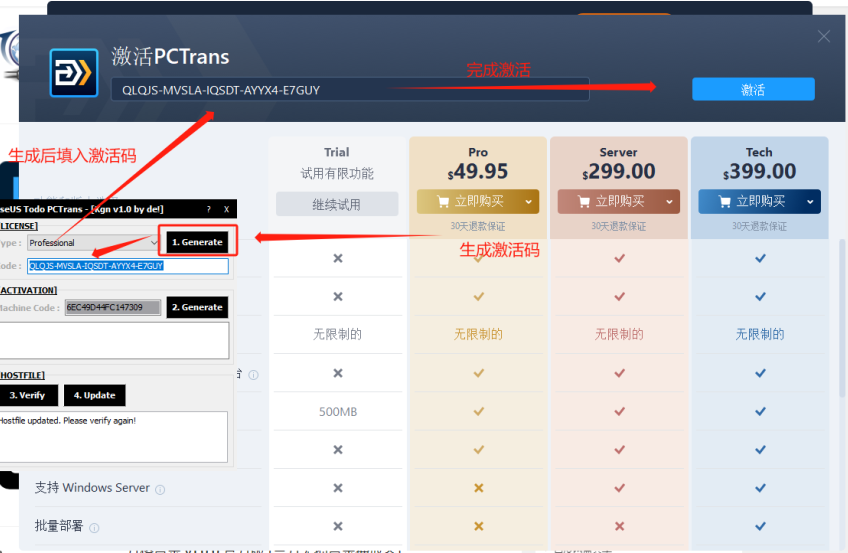Click 2. Generate in keygen window
This screenshot has height=553, width=848.
pos(197,307)
